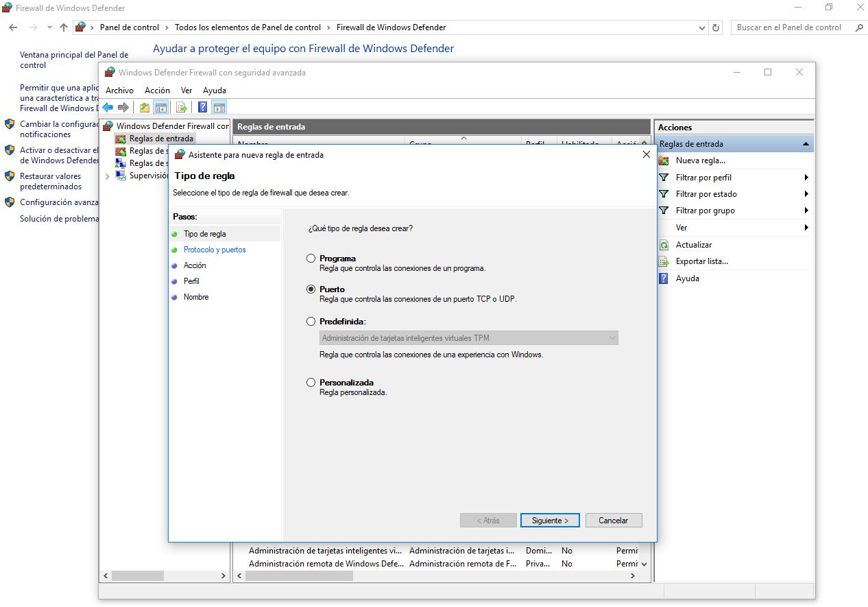The image size is (868, 607).
Task: Click the rules list vertical scroll down arrow
Action: pos(643,563)
